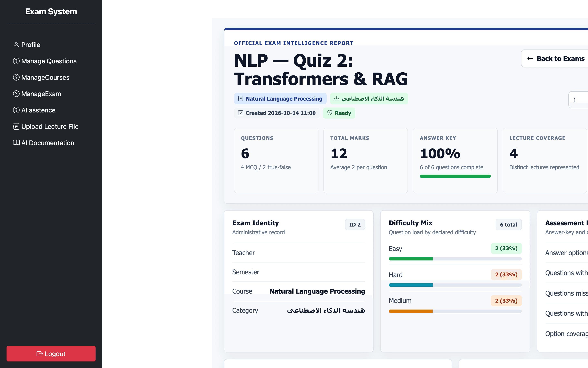The width and height of the screenshot is (588, 368).
Task: Click the back arrow icon in Back to Exams
Action: [x=530, y=59]
